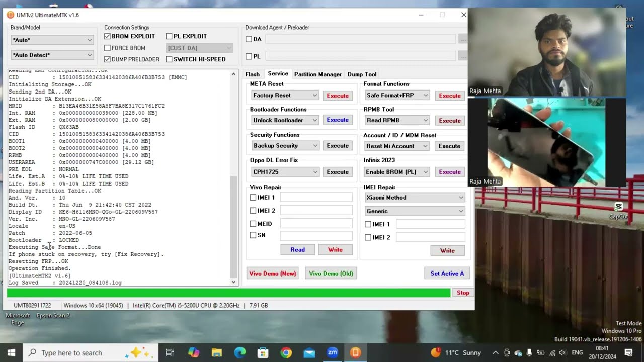Click the green progress bar
Viewport: 644px width, 362px height.
click(x=228, y=293)
